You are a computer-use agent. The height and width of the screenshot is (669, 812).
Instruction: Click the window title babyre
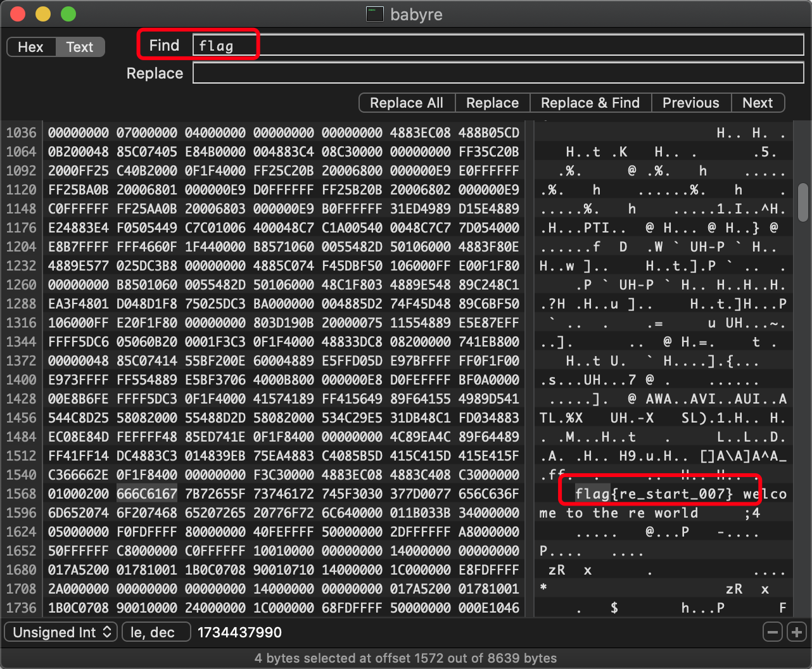point(416,14)
